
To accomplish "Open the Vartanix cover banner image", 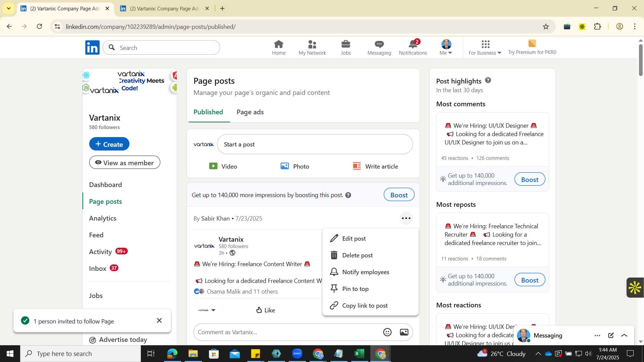I will tap(129, 81).
